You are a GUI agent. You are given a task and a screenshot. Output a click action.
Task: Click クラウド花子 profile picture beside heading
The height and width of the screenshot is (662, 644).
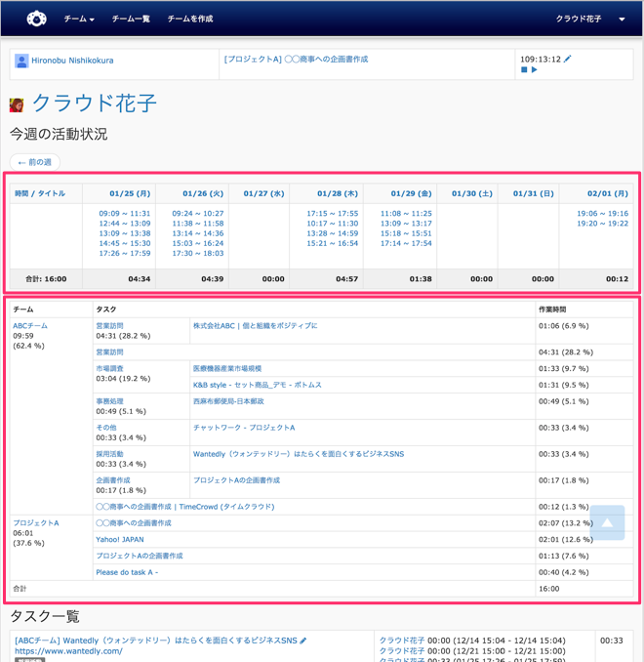coord(17,104)
